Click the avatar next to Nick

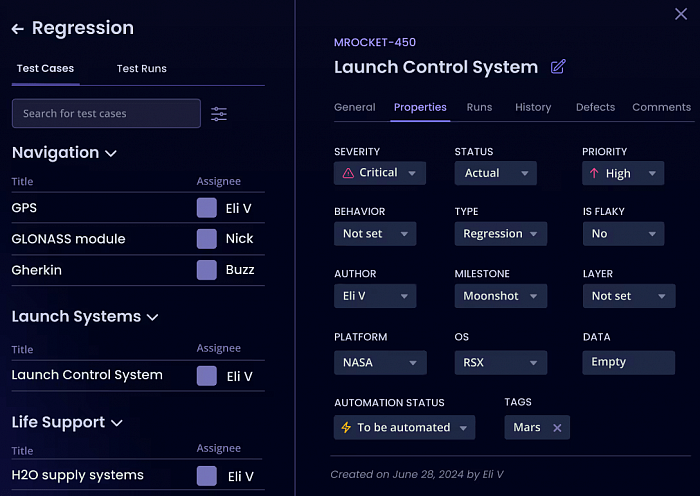[207, 239]
